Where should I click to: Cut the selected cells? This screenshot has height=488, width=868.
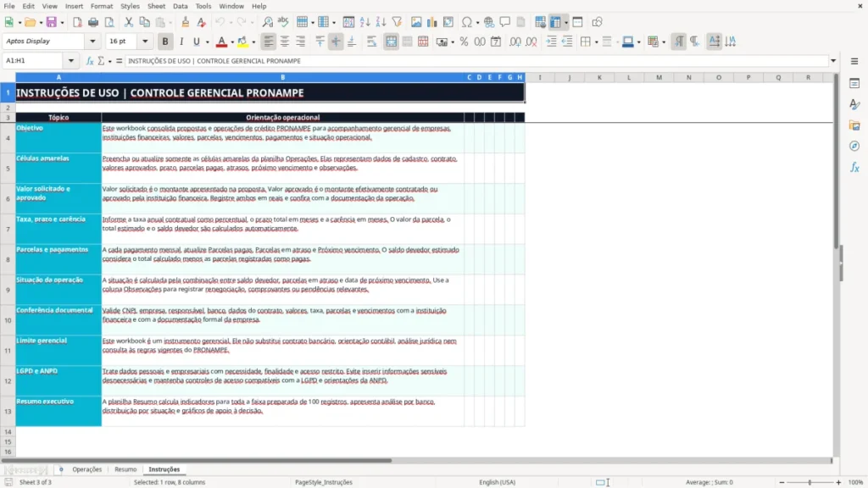pos(129,22)
